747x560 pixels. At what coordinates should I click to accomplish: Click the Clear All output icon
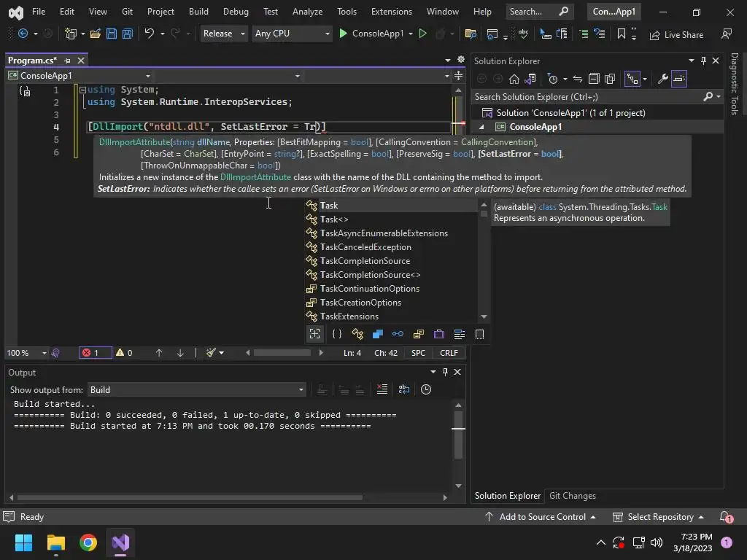[382, 389]
